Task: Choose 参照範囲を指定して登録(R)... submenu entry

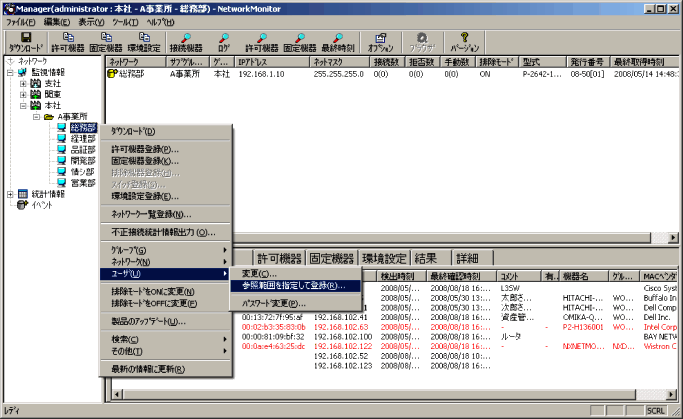Action: (295, 285)
